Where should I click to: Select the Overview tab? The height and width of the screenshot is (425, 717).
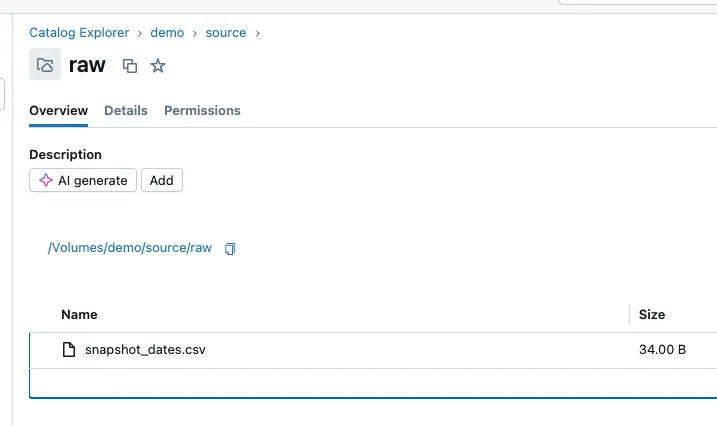pyautogui.click(x=58, y=111)
